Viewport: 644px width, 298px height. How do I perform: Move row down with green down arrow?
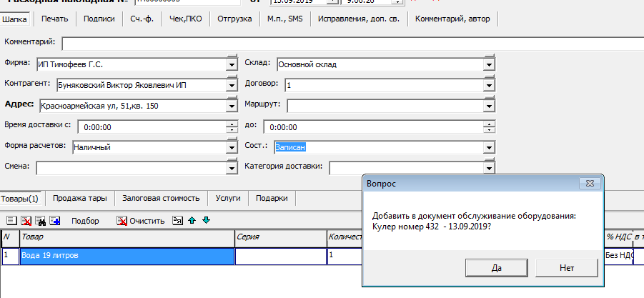(x=206, y=221)
